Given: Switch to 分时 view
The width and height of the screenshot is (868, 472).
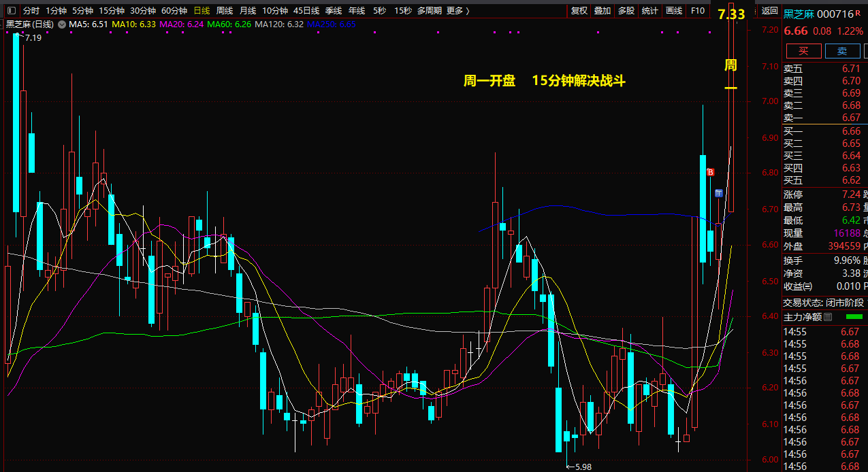Looking at the screenshot, I should pyautogui.click(x=31, y=11).
